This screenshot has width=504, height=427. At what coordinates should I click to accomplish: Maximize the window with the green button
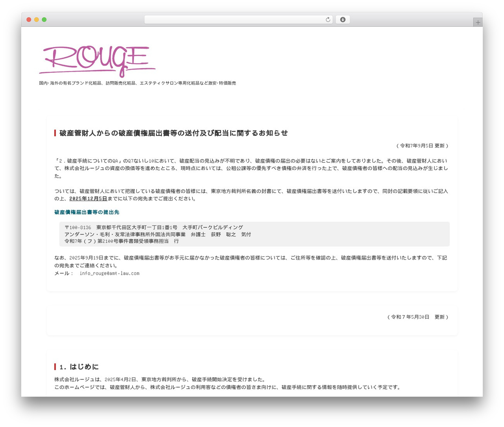coord(44,20)
